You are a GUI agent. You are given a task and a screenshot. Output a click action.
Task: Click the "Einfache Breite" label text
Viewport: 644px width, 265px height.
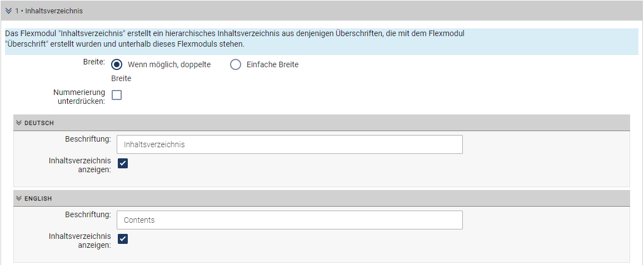click(x=272, y=64)
